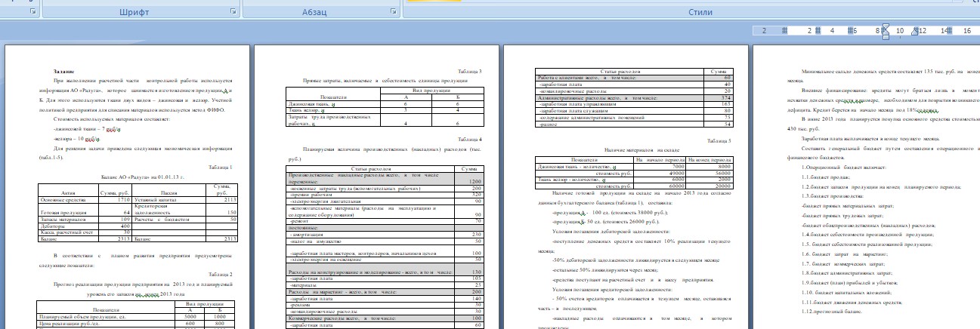The height and width of the screenshot is (329, 980).
Task: Click the right indent marker on the ruler
Action: coord(916,35)
